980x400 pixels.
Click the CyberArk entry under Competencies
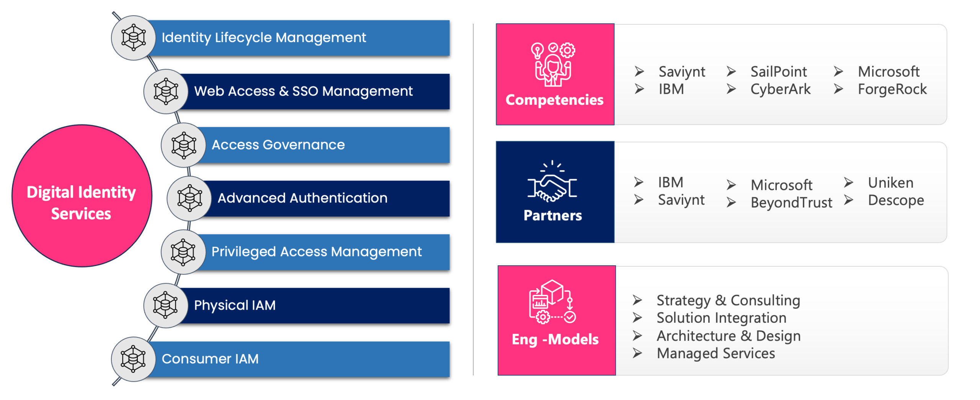780,89
